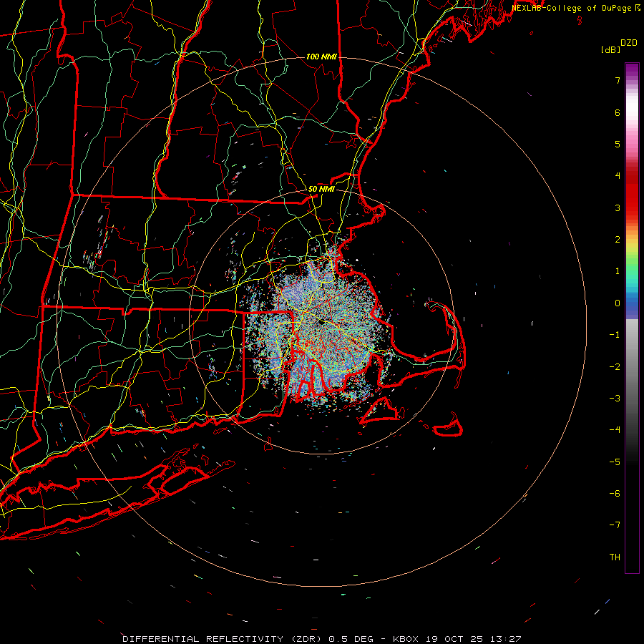Viewport: 644px width, 644px height.
Task: Click the -2 value on color scale
Action: (x=615, y=367)
